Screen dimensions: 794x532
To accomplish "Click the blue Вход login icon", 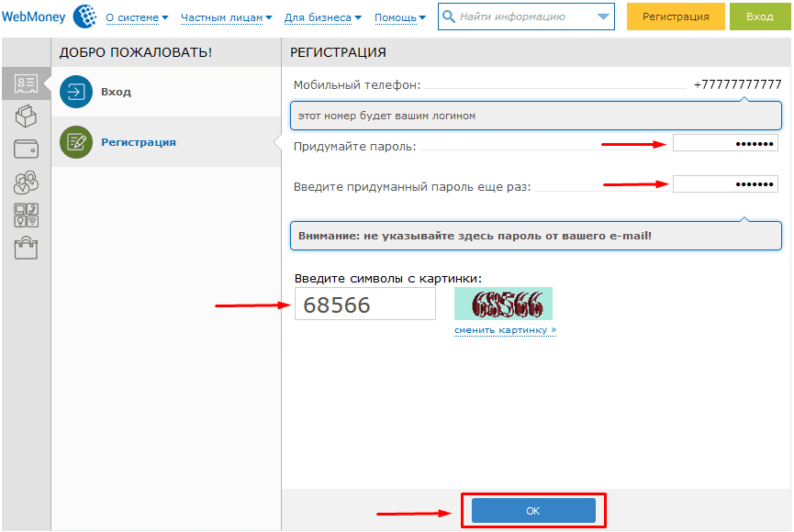I will [76, 92].
